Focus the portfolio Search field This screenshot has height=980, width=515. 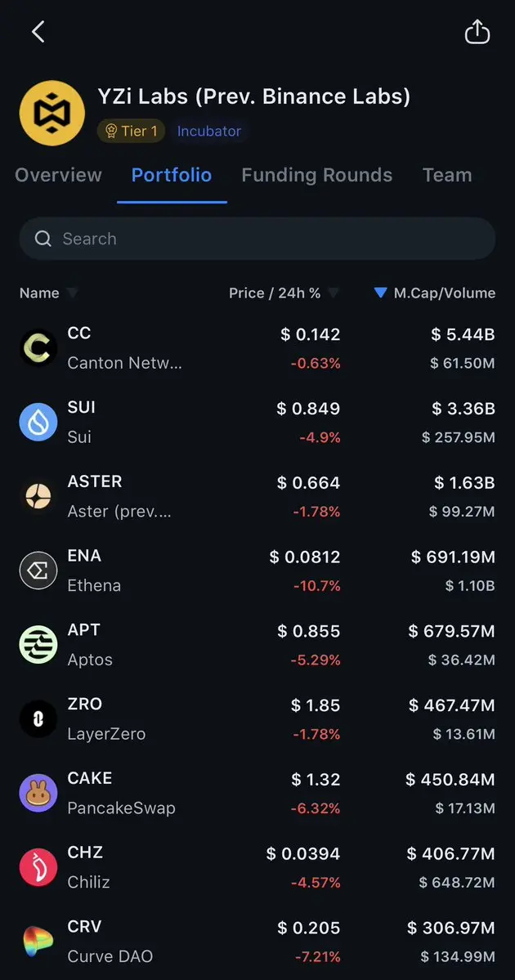point(257,239)
